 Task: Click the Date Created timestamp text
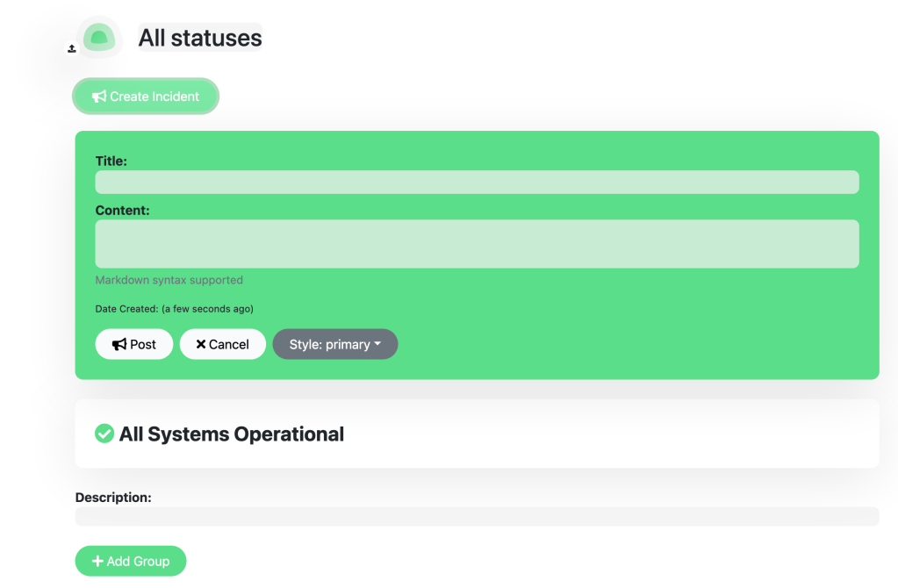(174, 309)
